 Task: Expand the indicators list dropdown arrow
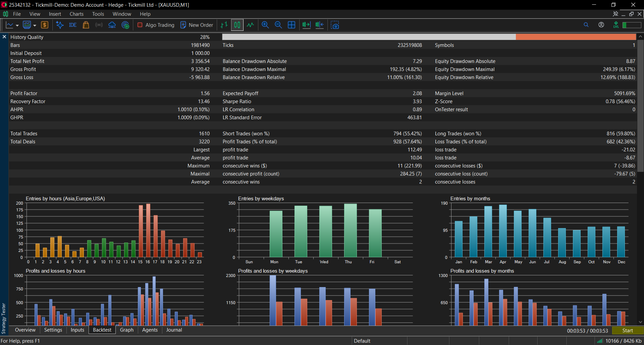click(x=35, y=25)
